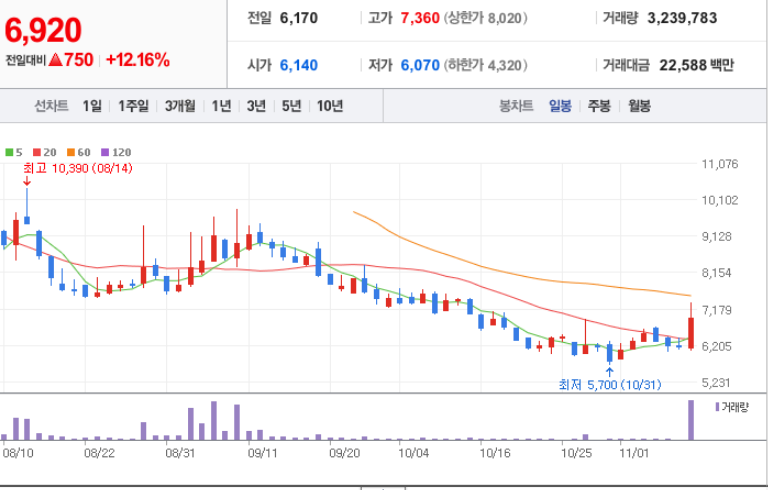The width and height of the screenshot is (768, 490).
Task: Click the 고가 value 7,360
Action: tap(420, 18)
